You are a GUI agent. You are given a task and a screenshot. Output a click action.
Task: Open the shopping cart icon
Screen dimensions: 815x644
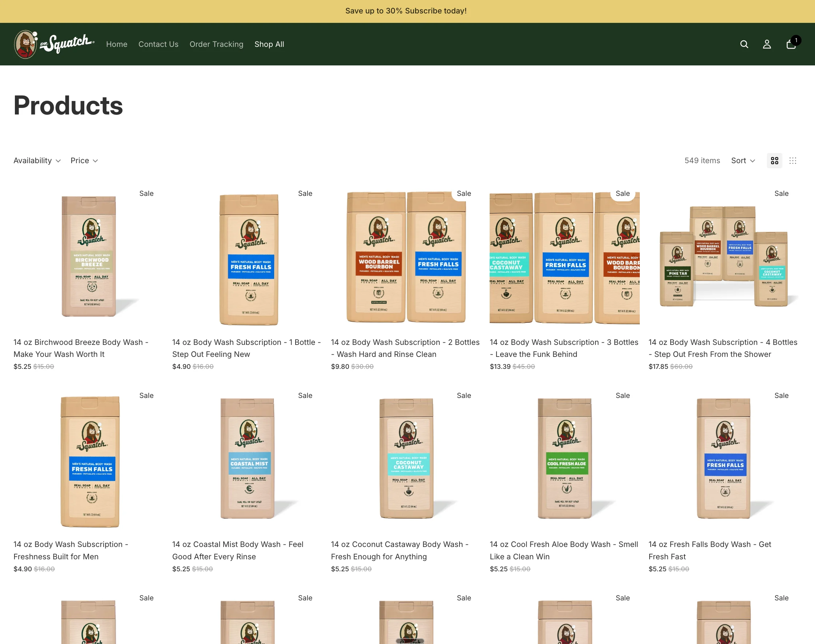point(791,44)
